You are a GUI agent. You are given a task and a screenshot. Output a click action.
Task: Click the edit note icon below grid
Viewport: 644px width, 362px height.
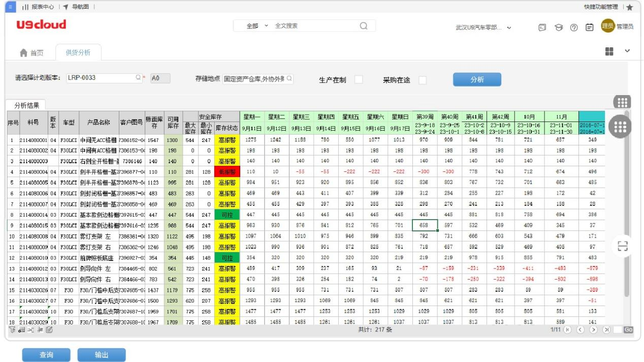pos(49,330)
